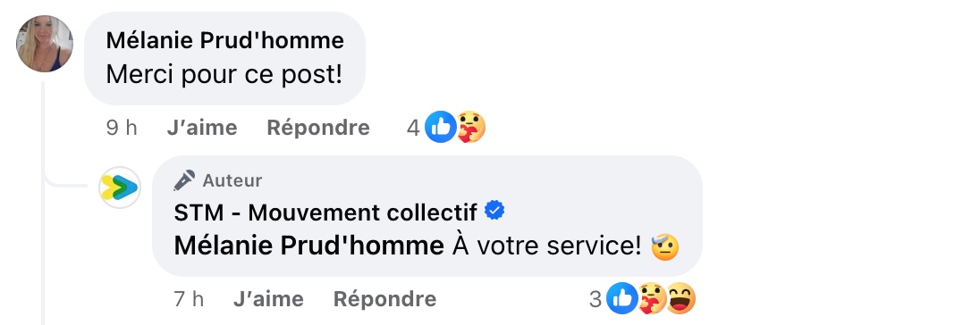Reply to Mélanie Prud'homme's comment

click(318, 128)
